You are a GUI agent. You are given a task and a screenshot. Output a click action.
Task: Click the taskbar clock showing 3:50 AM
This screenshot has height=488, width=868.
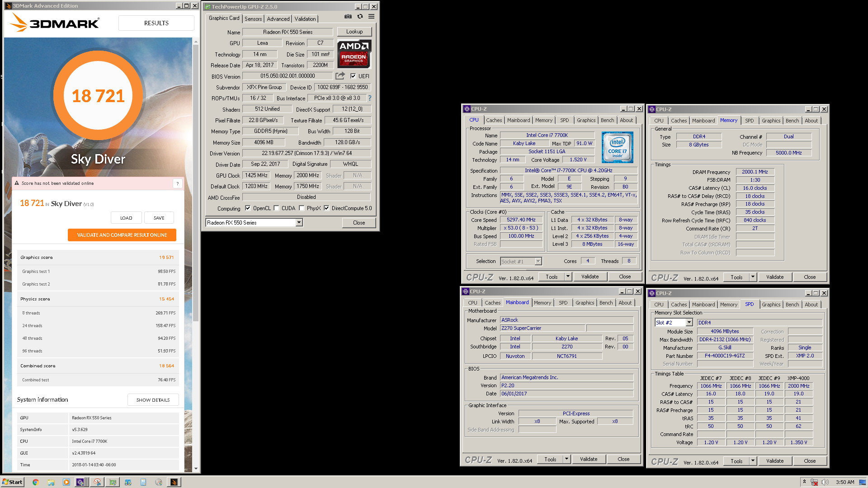pyautogui.click(x=845, y=482)
